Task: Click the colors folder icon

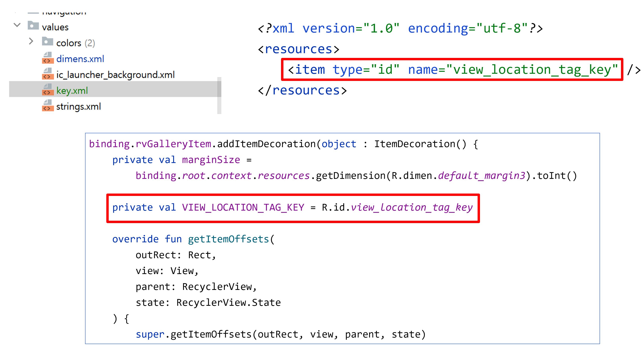Action: coord(47,41)
